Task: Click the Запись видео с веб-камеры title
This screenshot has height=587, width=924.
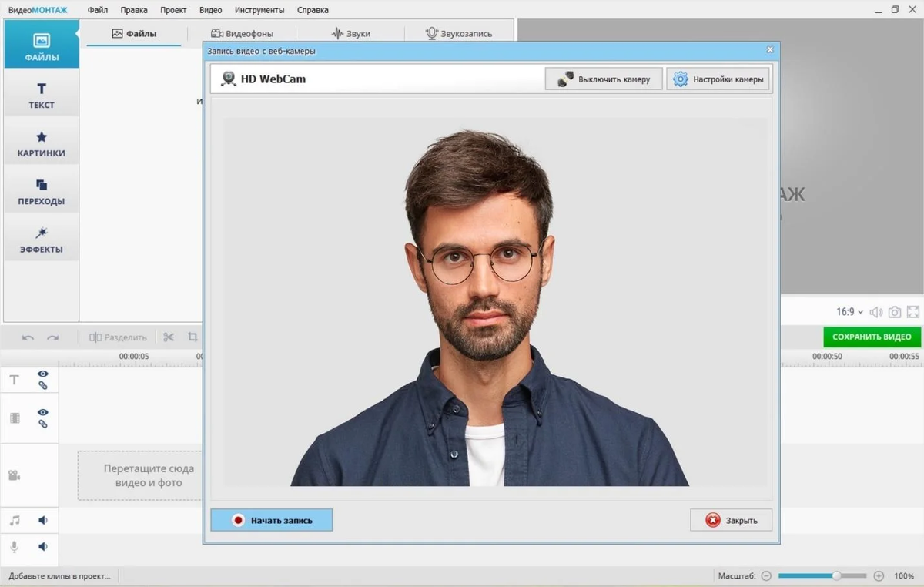Action: [261, 51]
